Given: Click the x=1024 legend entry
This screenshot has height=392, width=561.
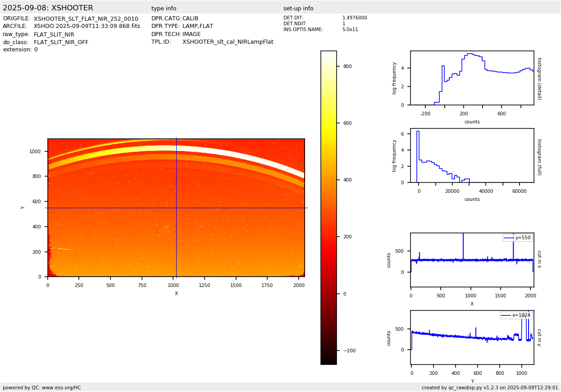Looking at the screenshot, I should point(516,315).
